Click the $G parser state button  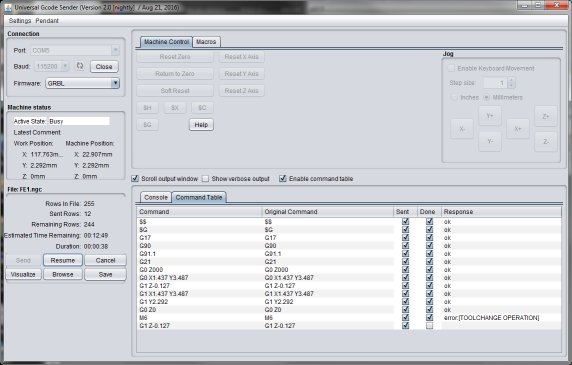coord(147,125)
